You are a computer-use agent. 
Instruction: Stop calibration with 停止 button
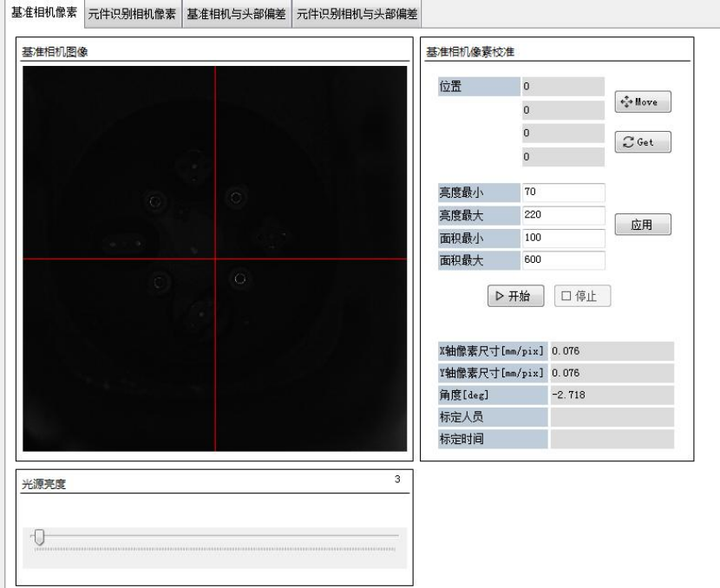[582, 296]
